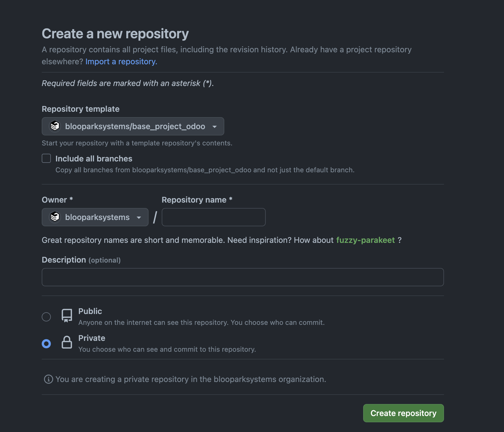Select the Public radio button

pos(46,317)
